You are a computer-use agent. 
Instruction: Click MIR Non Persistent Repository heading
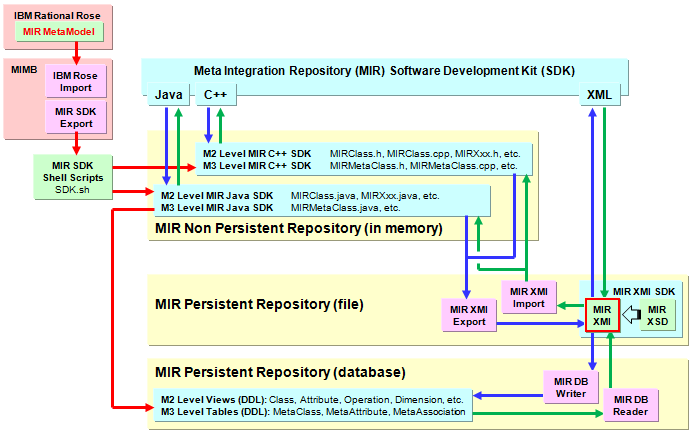(299, 228)
